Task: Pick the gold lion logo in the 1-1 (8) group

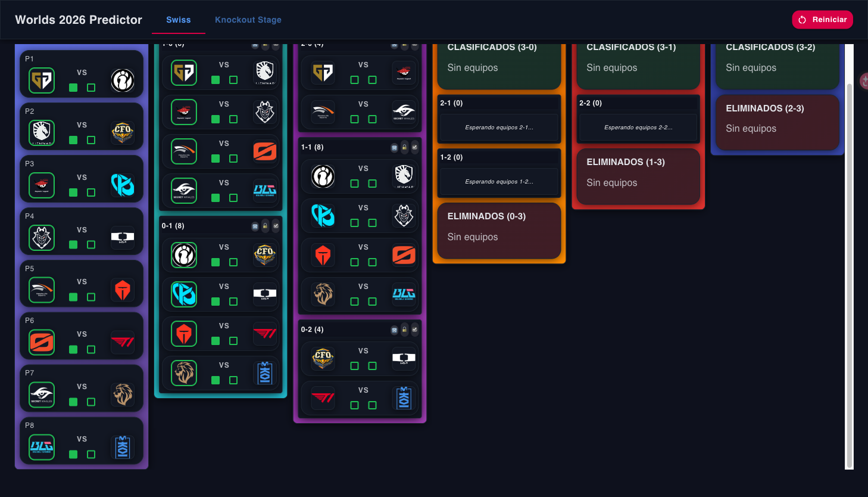Action: 323,294
